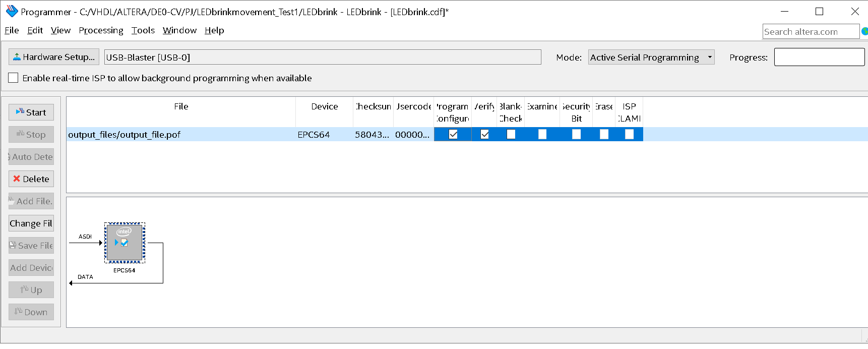Enable Erase checkbox for output_file.pof

[x=604, y=134]
